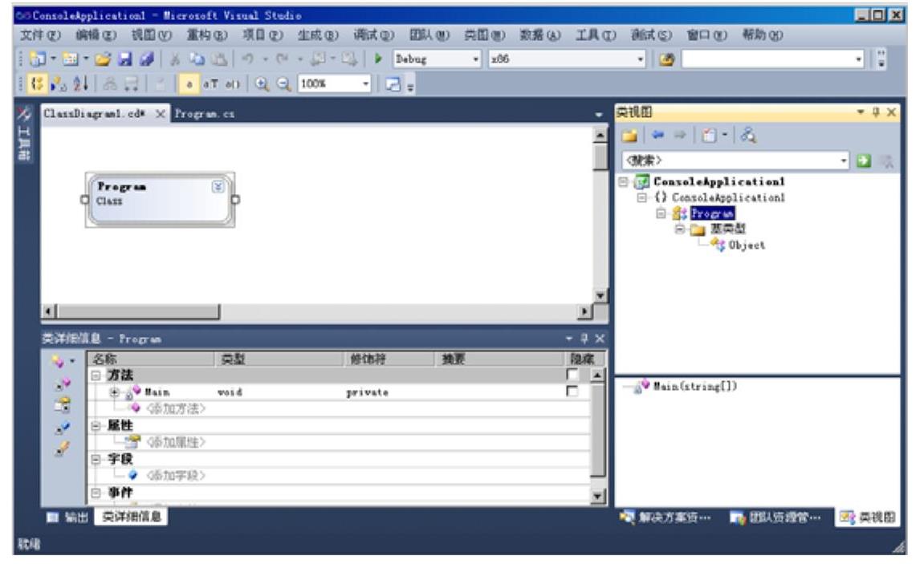This screenshot has width=924, height=564.
Task: Click the Find in Files icon
Action: click(x=666, y=59)
